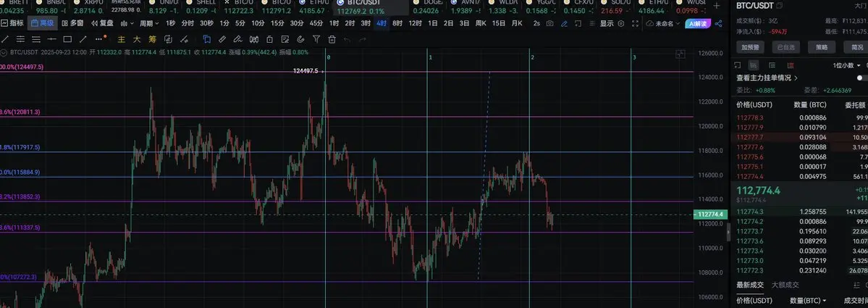Click the 主 indicator icon
The image size is (868, 308).
click(121, 39)
